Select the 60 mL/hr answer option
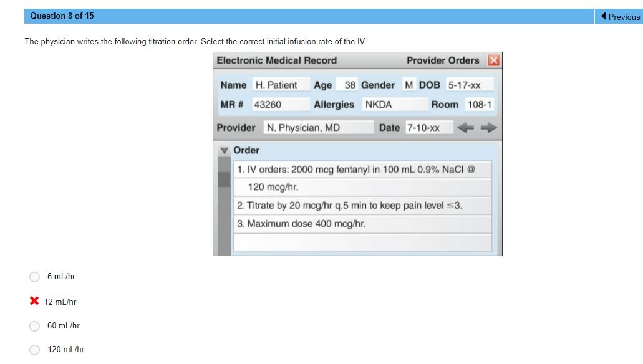The width and height of the screenshot is (643, 364). pos(34,326)
